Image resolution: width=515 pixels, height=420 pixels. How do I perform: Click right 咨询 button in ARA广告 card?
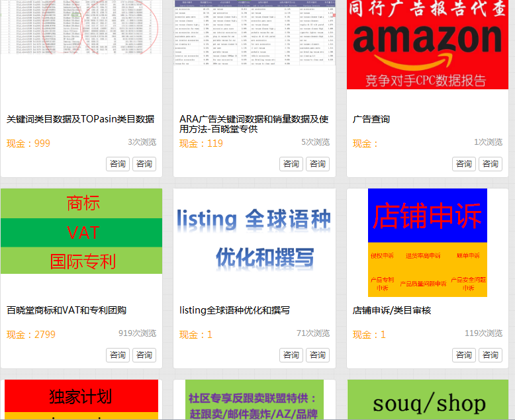(318, 164)
